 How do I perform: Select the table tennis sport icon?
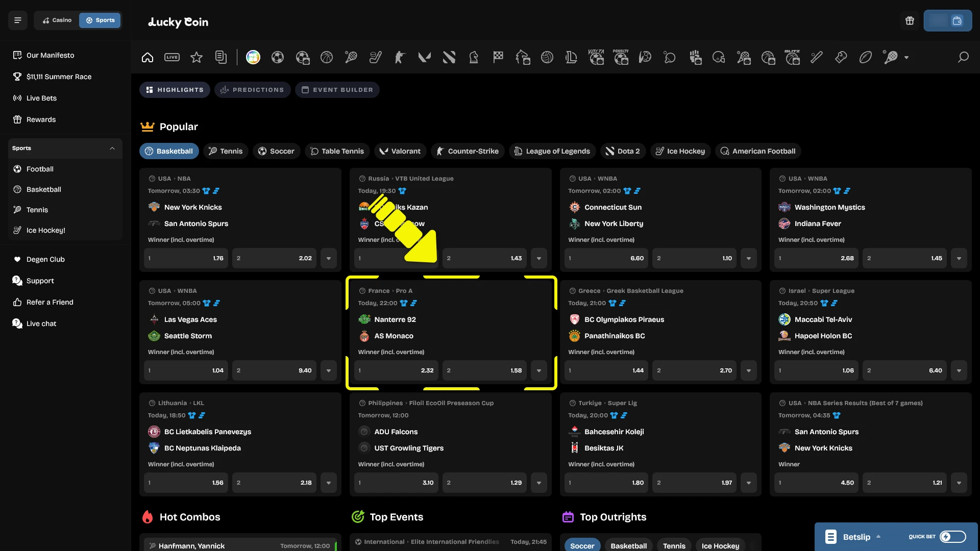coord(670,57)
